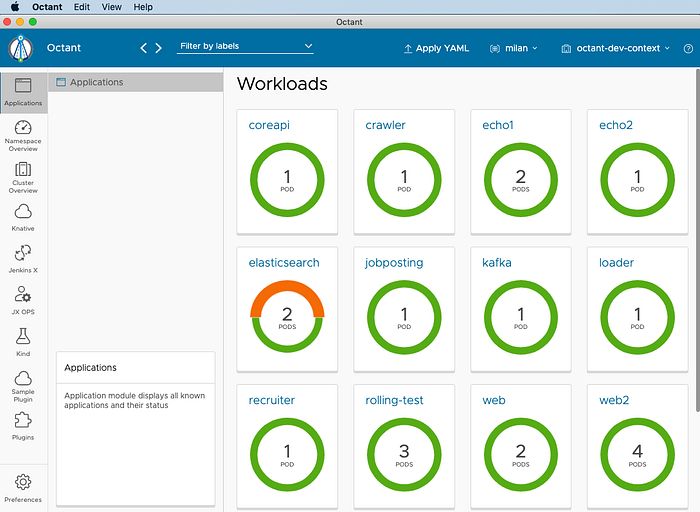Click the Apply YAML upload button
The height and width of the screenshot is (512, 700).
[436, 48]
